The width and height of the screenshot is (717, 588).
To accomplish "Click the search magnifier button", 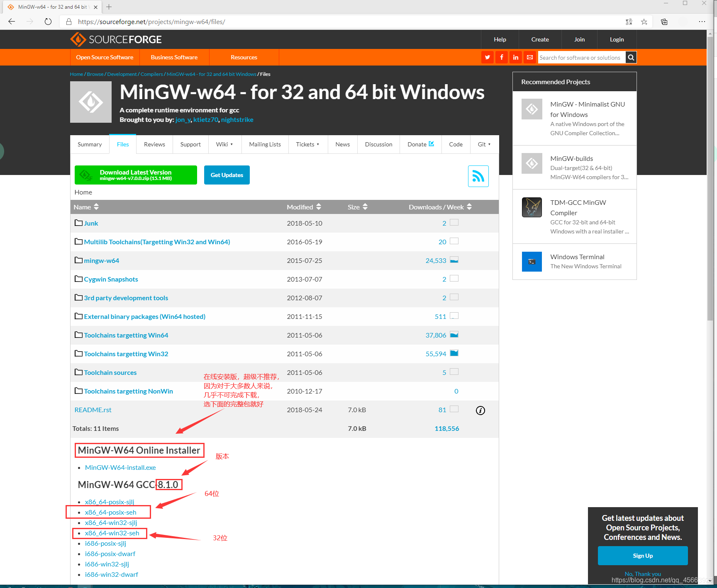I will [x=631, y=57].
